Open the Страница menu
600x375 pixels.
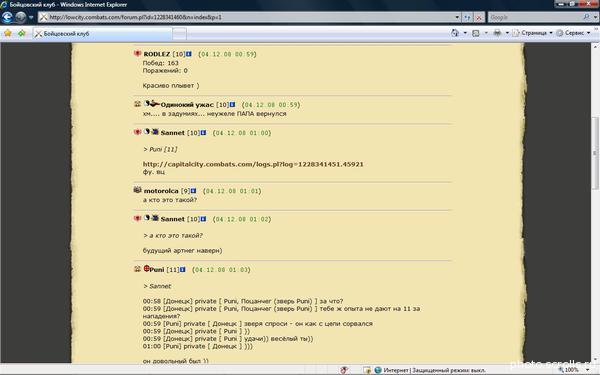point(532,33)
